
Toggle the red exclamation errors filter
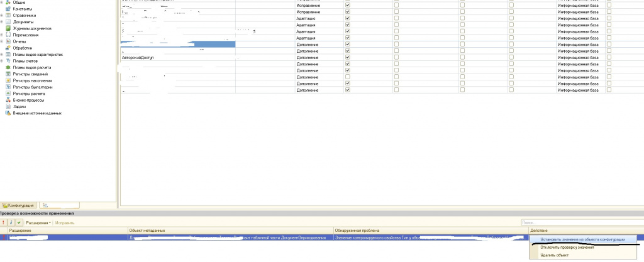(3, 222)
